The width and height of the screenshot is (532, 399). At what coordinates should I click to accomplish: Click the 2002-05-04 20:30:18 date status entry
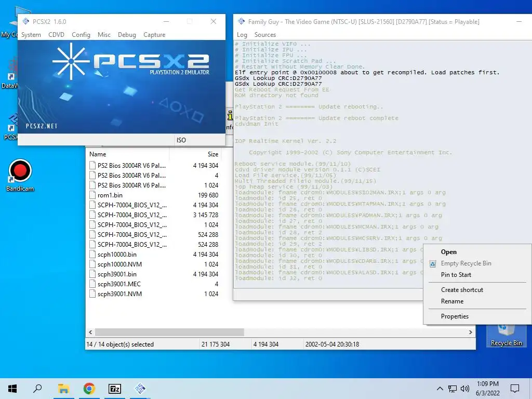point(332,344)
